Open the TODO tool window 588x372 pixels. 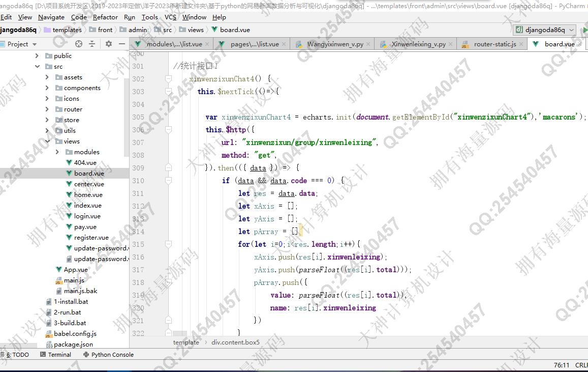tap(15, 355)
